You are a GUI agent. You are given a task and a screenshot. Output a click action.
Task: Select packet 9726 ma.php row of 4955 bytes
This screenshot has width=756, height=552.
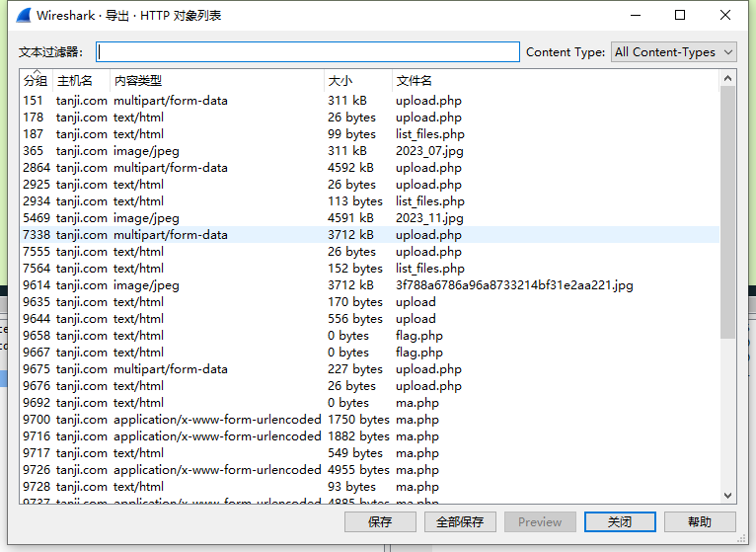370,470
